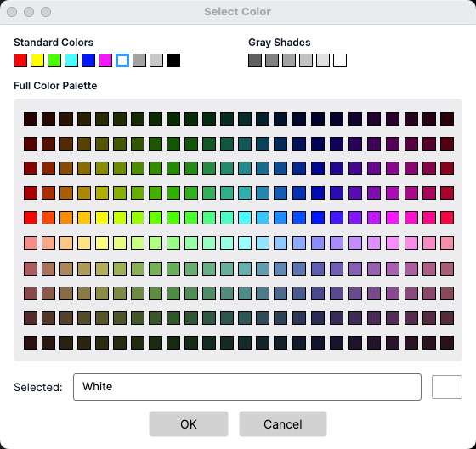
Task: Select pure red, the first swatch in the bright palette row
Action: tap(31, 218)
